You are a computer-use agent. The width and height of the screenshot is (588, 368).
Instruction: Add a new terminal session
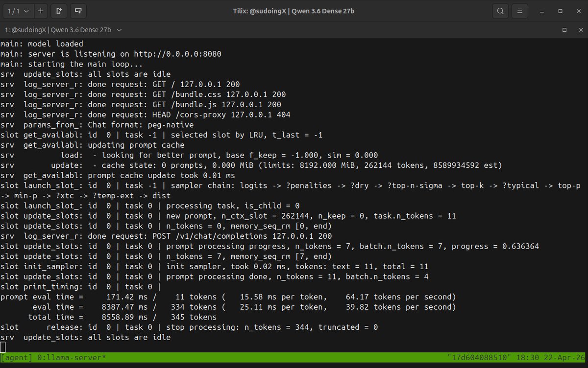tap(40, 10)
